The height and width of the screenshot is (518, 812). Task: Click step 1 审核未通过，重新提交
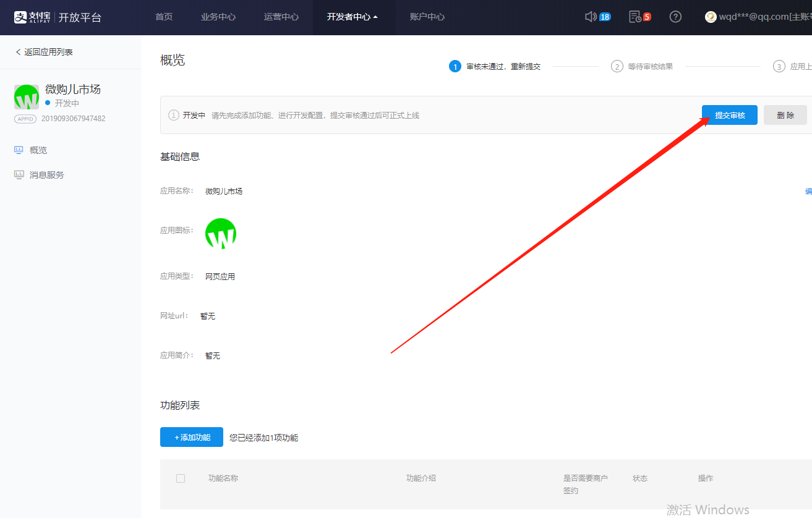[x=495, y=66]
